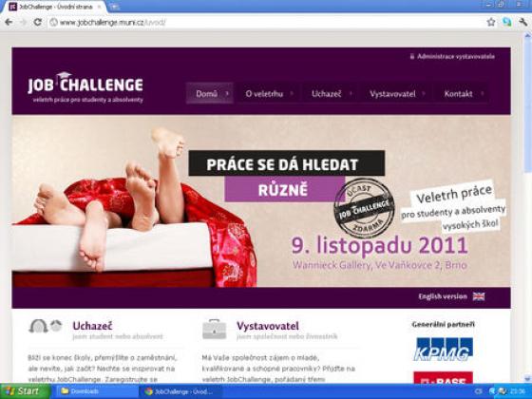Click the padlock icon by Administrace vystavovatele

[412, 56]
